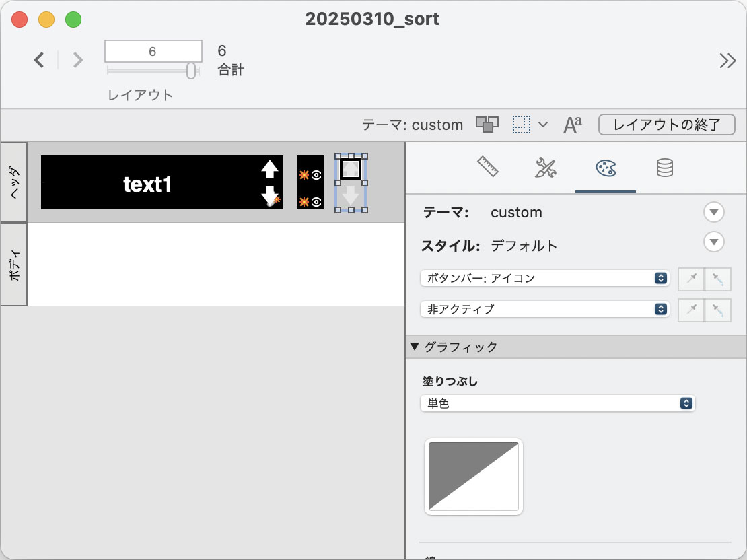Screen dimensions: 747x560
Task: Click the white down arrow icon in text1
Action: (x=270, y=195)
